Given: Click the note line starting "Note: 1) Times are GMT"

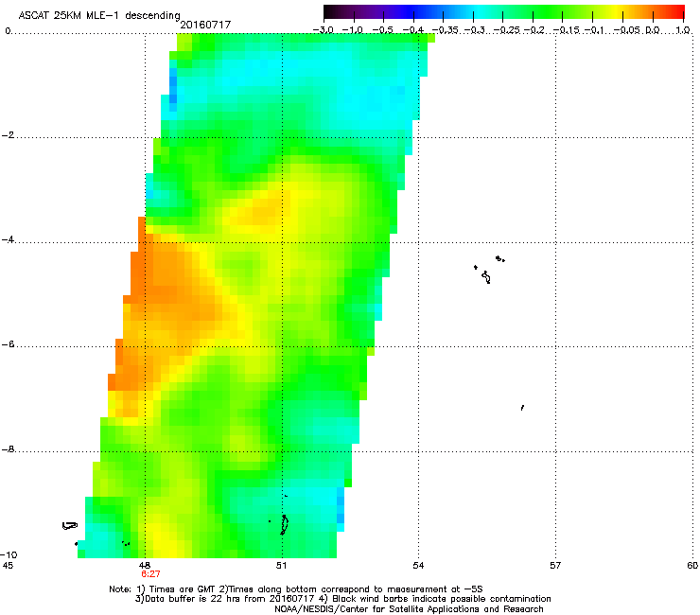Looking at the screenshot, I should click(296, 589).
